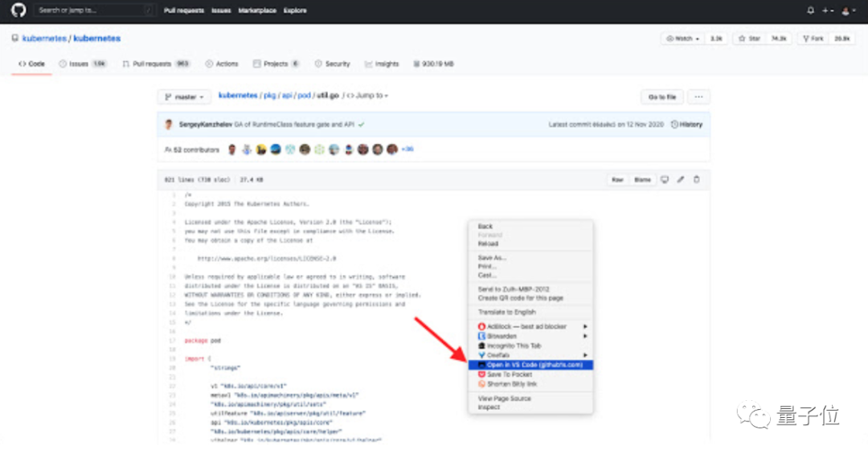Open the file History link
The image size is (868, 454).
(686, 125)
